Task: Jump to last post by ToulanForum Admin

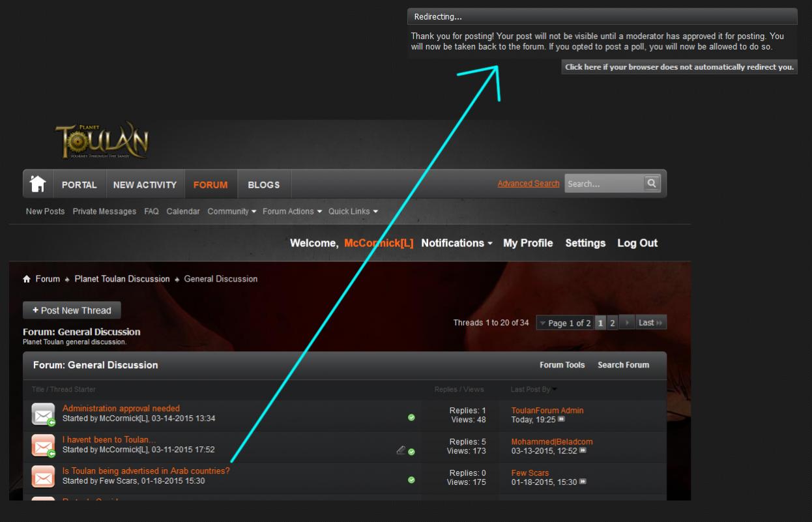Action: [561, 420]
